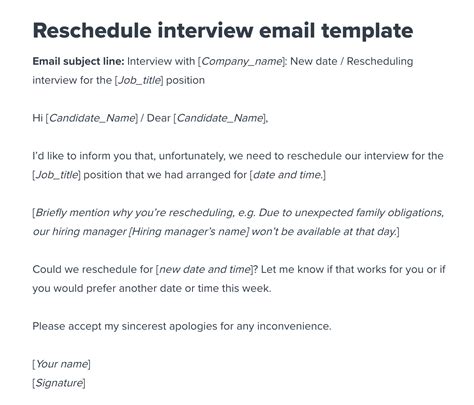The height and width of the screenshot is (405, 474).
Task: Click Could we reschedule for text
Action: tap(93, 269)
